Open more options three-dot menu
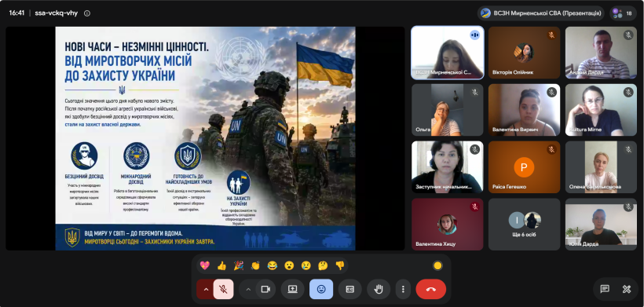The height and width of the screenshot is (307, 644). (x=403, y=290)
